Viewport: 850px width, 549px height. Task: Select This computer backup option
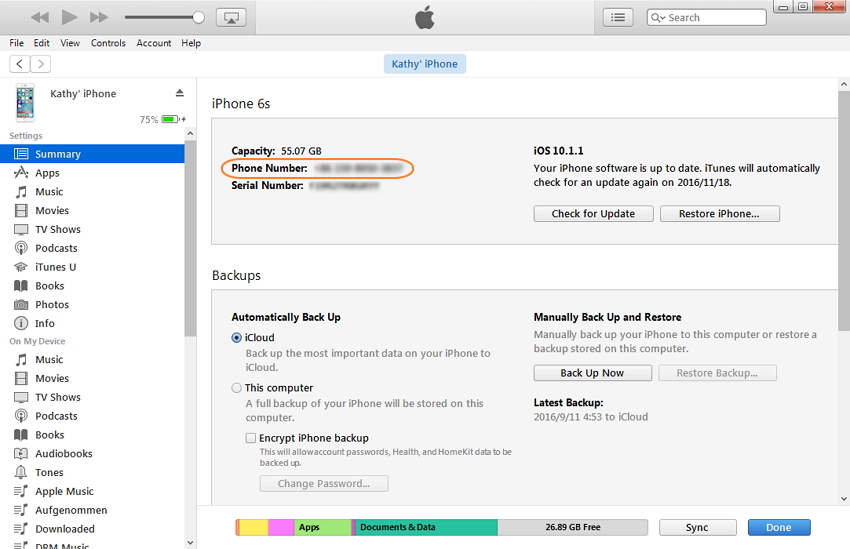coord(237,388)
